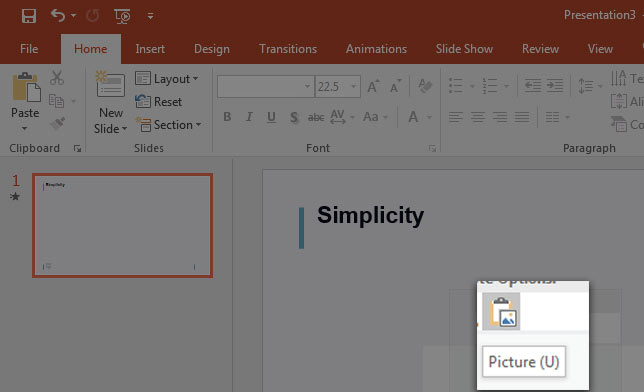This screenshot has width=644, height=392.
Task: Clear all formatting icon
Action: 425,86
